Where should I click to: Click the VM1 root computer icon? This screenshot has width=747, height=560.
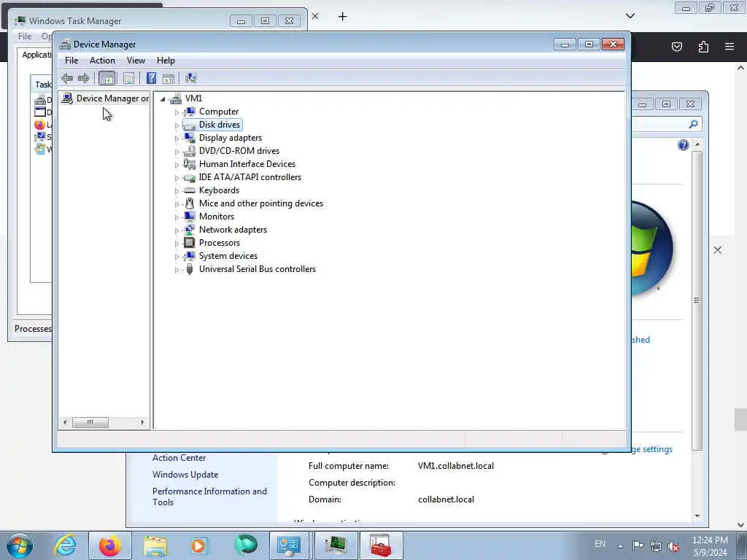point(176,98)
